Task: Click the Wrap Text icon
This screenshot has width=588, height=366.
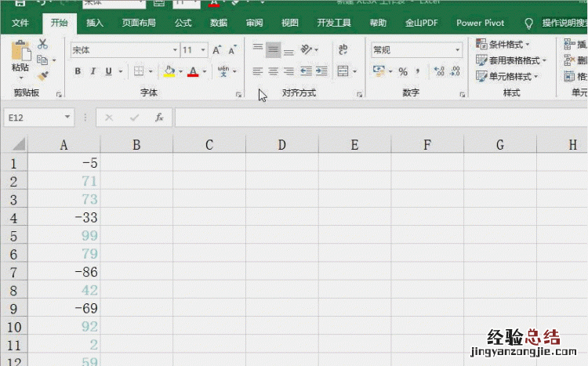Action: point(343,50)
